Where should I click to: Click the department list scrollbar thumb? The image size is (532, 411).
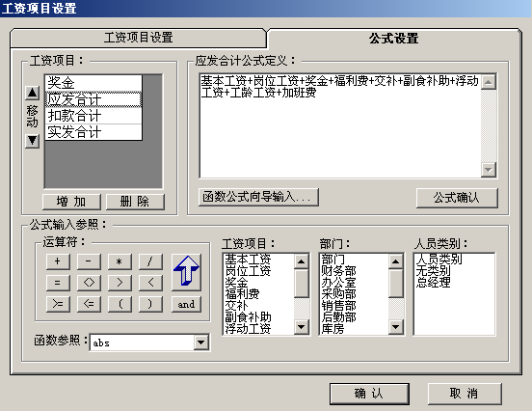pos(395,283)
